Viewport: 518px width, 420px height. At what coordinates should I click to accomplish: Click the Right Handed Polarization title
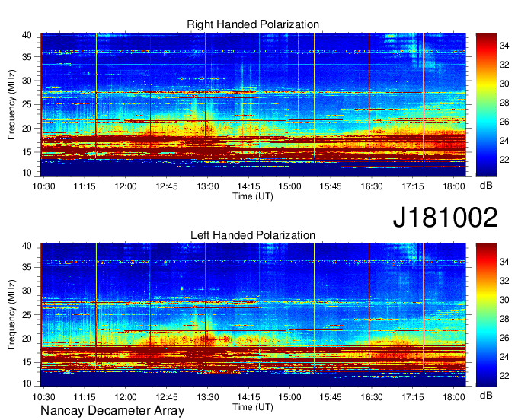(253, 24)
